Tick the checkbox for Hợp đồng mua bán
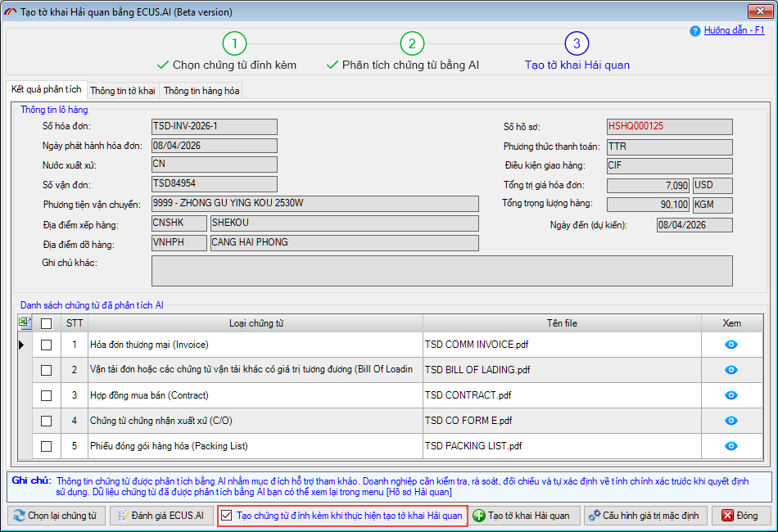This screenshot has width=778, height=532. [47, 395]
